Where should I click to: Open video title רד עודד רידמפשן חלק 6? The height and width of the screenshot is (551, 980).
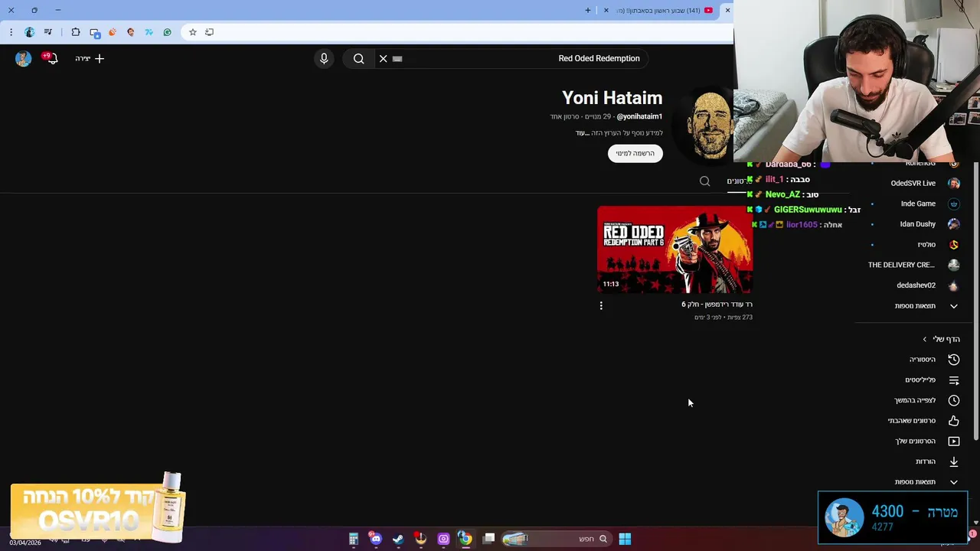[x=717, y=305]
